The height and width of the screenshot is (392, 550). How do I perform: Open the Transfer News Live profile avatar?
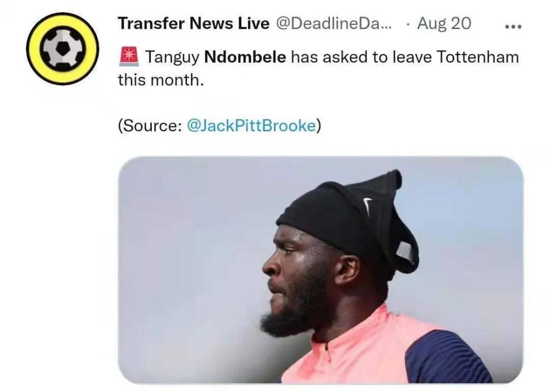click(63, 49)
